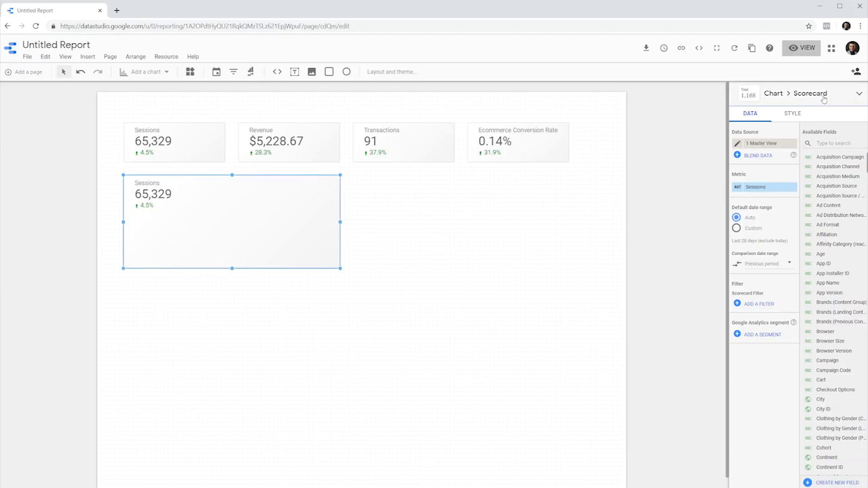This screenshot has height=488, width=868.
Task: Select the circle shape tool
Action: (346, 72)
